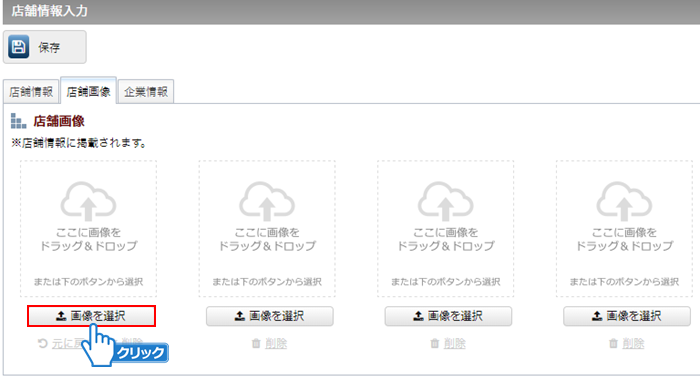Click third 画像を選択 button

[x=448, y=316]
